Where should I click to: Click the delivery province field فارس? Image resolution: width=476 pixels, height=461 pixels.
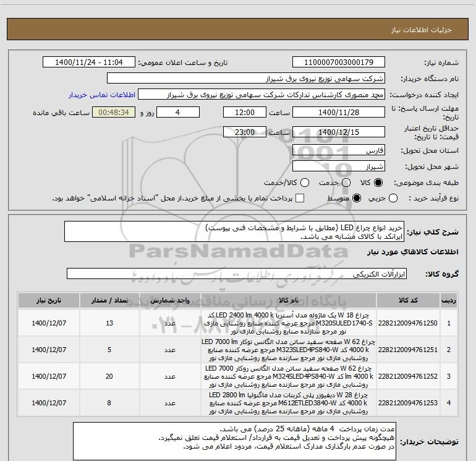point(339,150)
